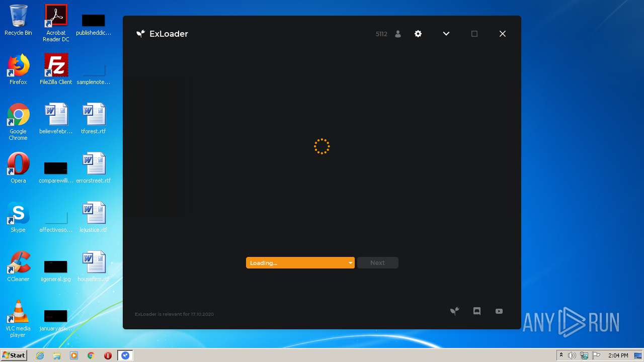
Task: Select the Skype desktop shortcut
Action: [x=18, y=217]
